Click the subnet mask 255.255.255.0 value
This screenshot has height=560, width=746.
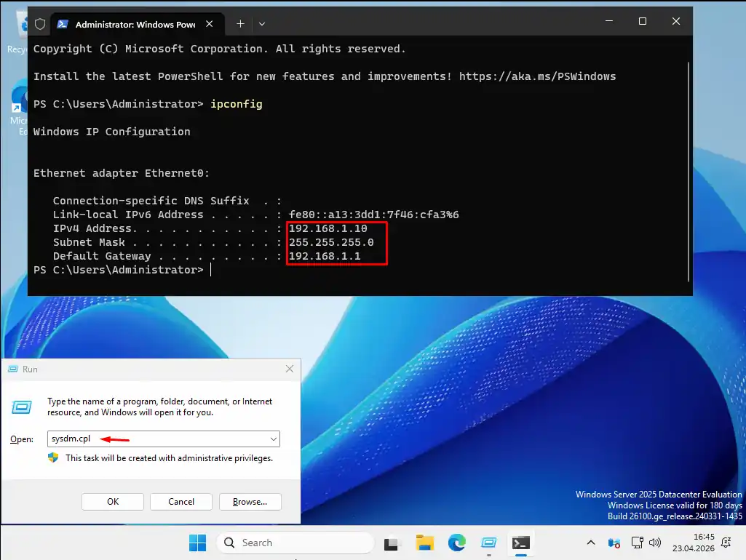point(331,242)
